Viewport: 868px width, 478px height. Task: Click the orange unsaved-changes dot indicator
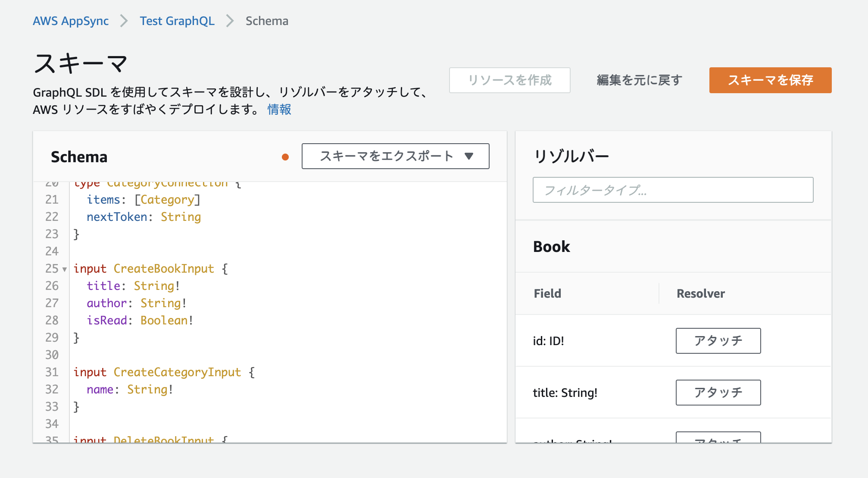tap(285, 157)
